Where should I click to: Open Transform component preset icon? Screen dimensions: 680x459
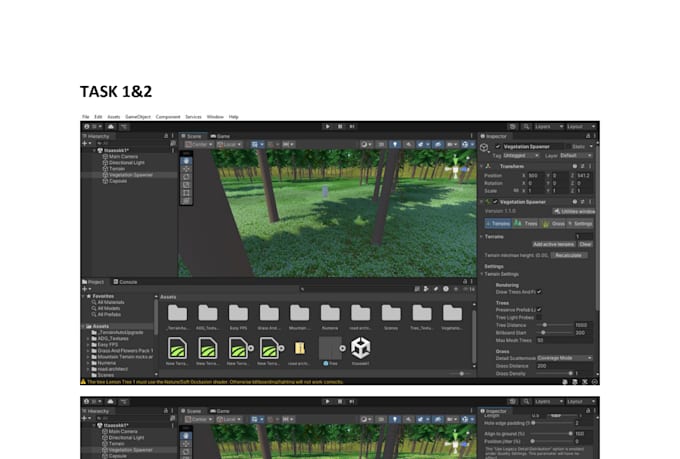click(582, 167)
